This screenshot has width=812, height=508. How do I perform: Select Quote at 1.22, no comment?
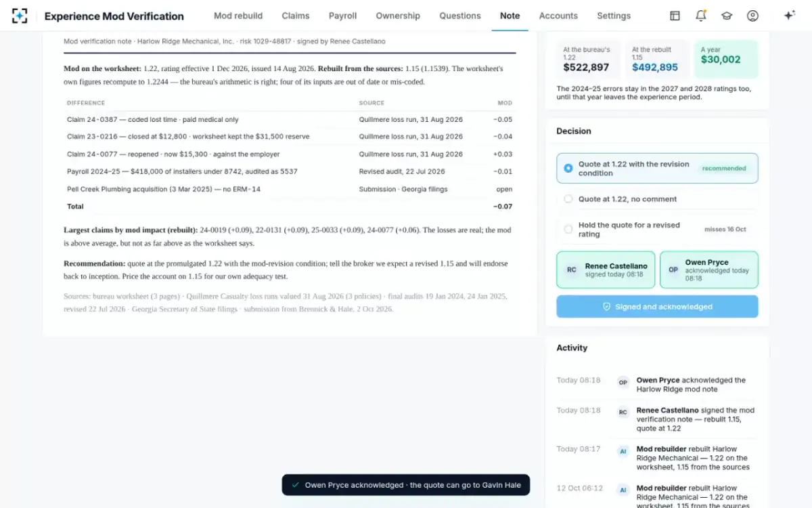tap(657, 199)
